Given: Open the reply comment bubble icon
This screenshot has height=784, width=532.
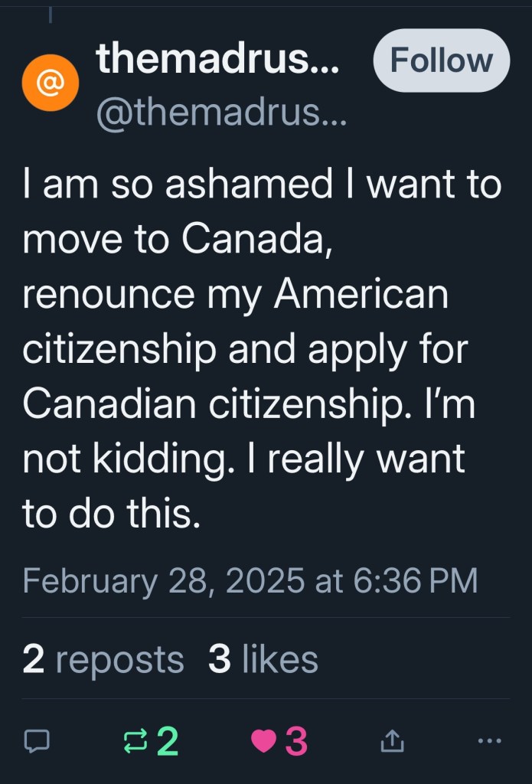Looking at the screenshot, I should coord(37,740).
